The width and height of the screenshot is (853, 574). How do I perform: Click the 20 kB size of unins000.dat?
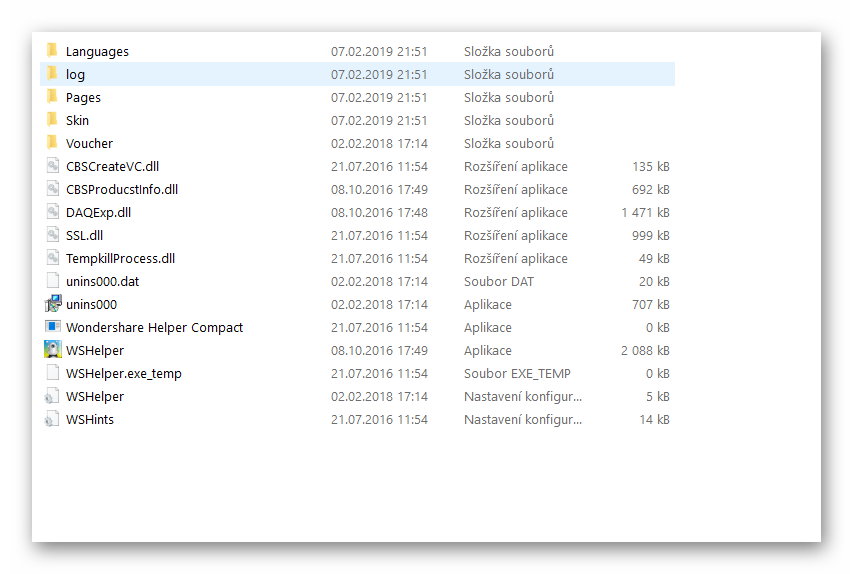click(x=654, y=281)
